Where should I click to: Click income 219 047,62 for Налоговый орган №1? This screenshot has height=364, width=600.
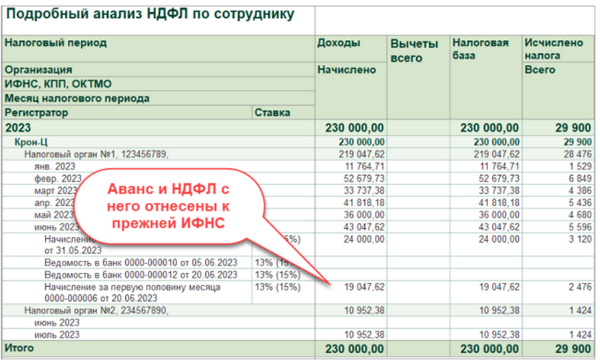tap(361, 154)
